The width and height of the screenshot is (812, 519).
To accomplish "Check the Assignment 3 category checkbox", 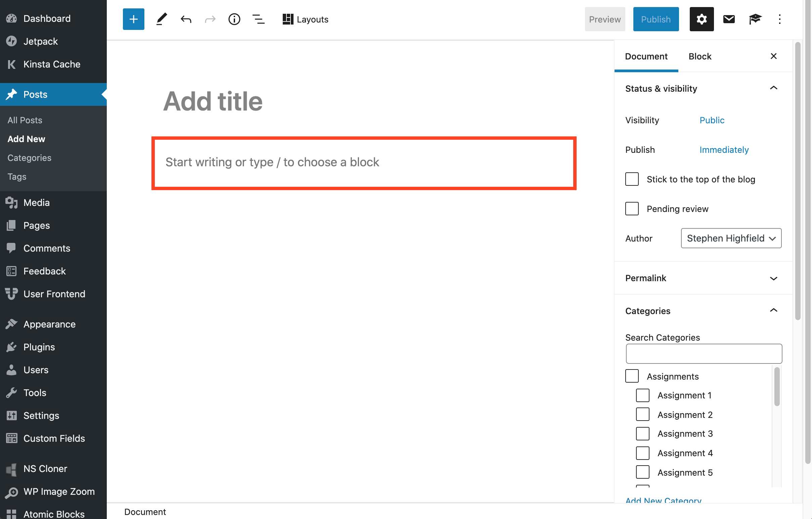I will pos(642,434).
